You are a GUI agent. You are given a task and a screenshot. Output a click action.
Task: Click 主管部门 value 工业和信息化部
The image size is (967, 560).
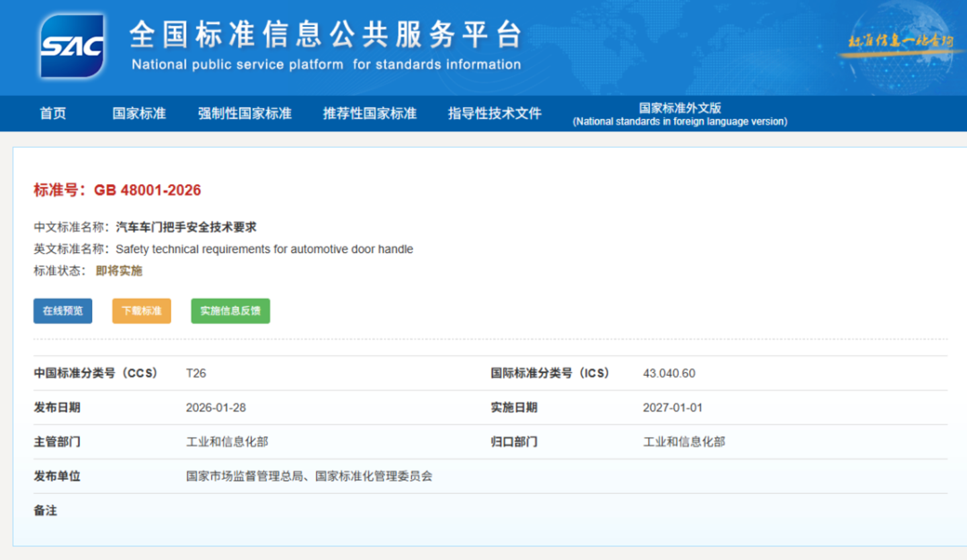[x=227, y=442]
